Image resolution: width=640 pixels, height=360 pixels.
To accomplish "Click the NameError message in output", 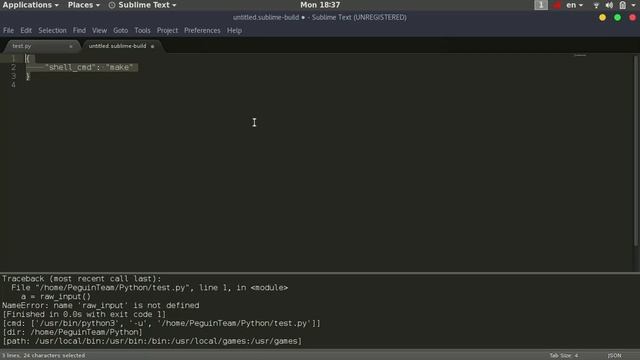I will tap(101, 306).
